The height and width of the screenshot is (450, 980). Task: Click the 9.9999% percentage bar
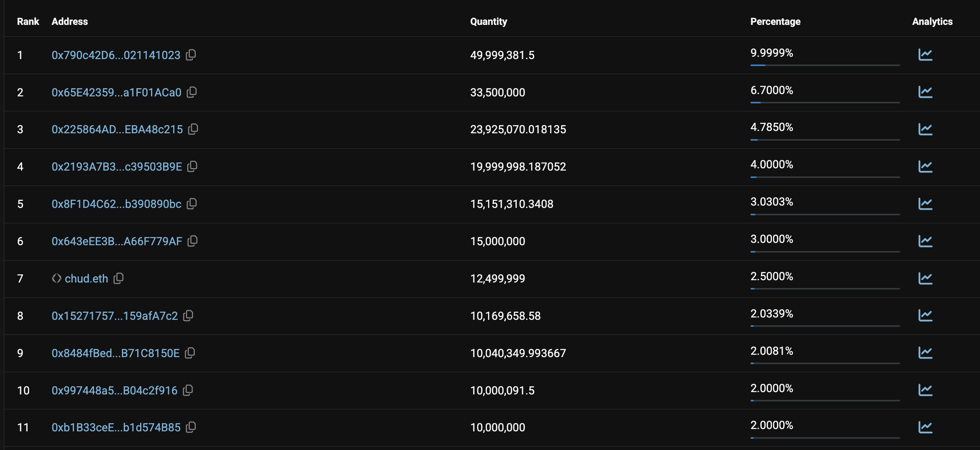click(x=825, y=65)
